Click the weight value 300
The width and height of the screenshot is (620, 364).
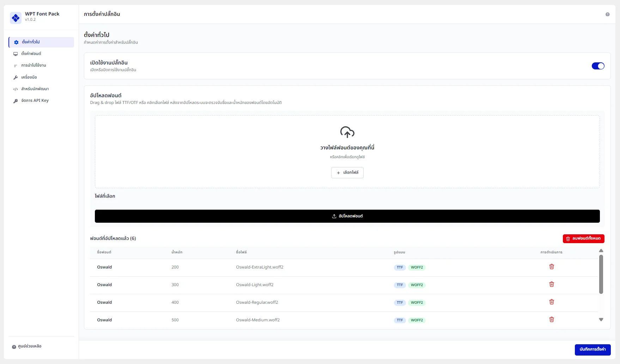tap(175, 285)
